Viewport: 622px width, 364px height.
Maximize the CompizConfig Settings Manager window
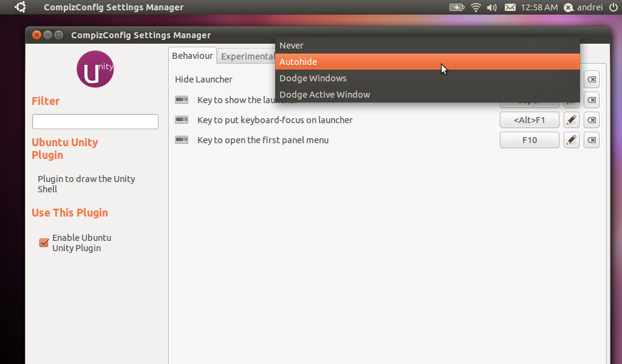click(x=59, y=35)
